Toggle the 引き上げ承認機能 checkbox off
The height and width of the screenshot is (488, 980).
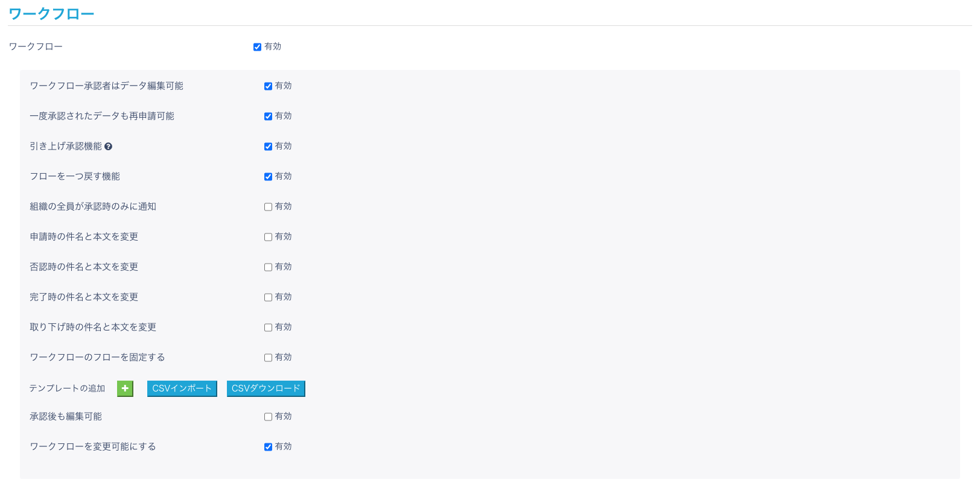[268, 147]
